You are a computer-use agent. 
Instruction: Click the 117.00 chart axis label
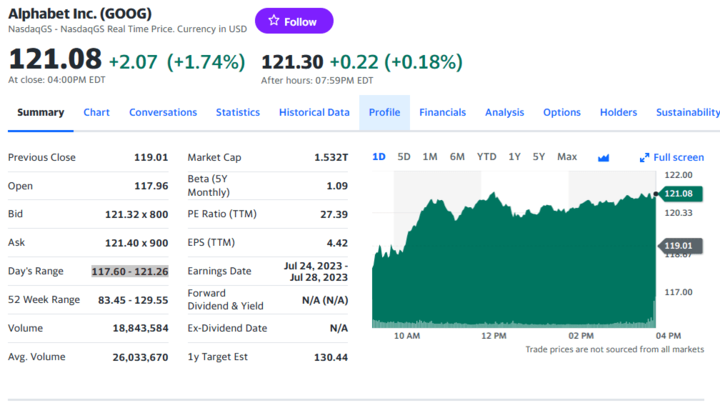coord(678,292)
